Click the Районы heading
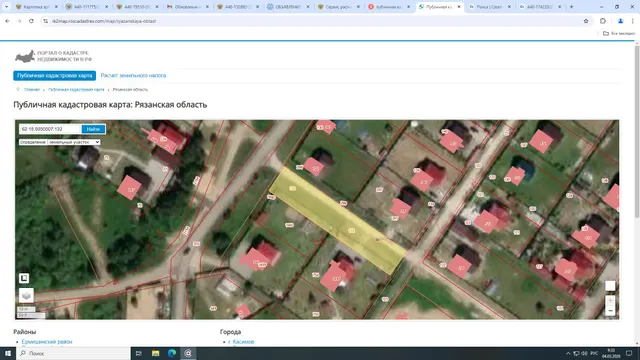Screen dimensions: 640x360 click(24, 332)
